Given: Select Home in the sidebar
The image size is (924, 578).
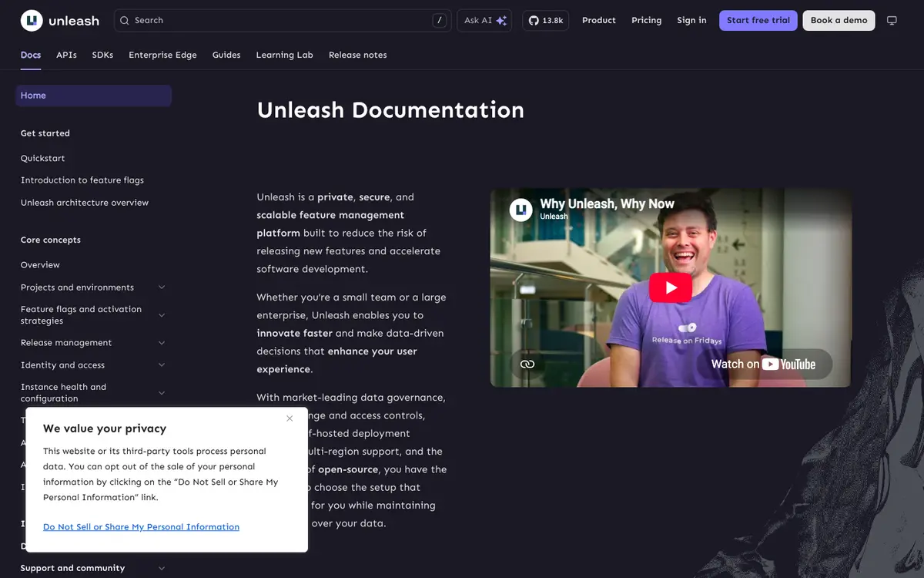Looking at the screenshot, I should 93,96.
